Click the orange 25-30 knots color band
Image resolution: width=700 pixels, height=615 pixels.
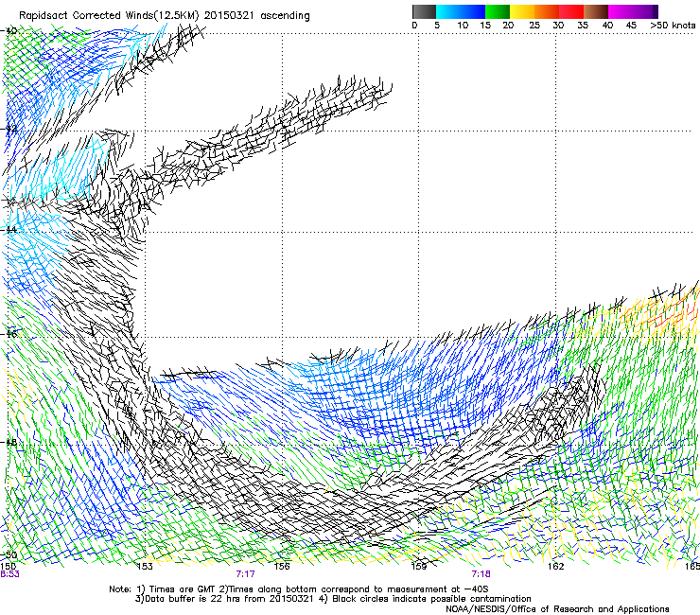547,11
